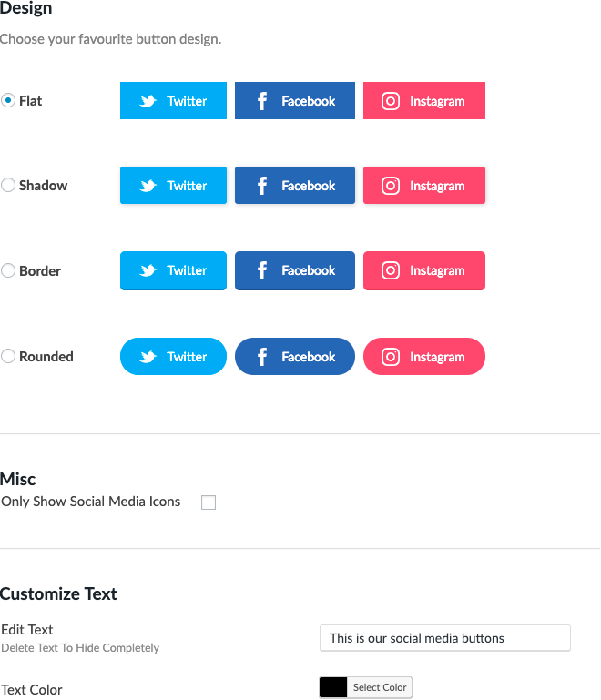Focus the Edit Text input field
601x700 pixels.
(x=445, y=638)
